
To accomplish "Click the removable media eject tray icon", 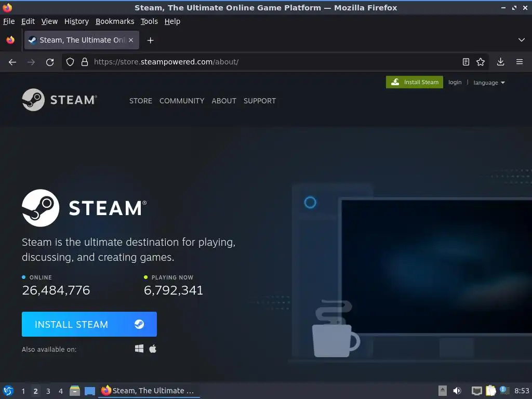I will [443, 391].
